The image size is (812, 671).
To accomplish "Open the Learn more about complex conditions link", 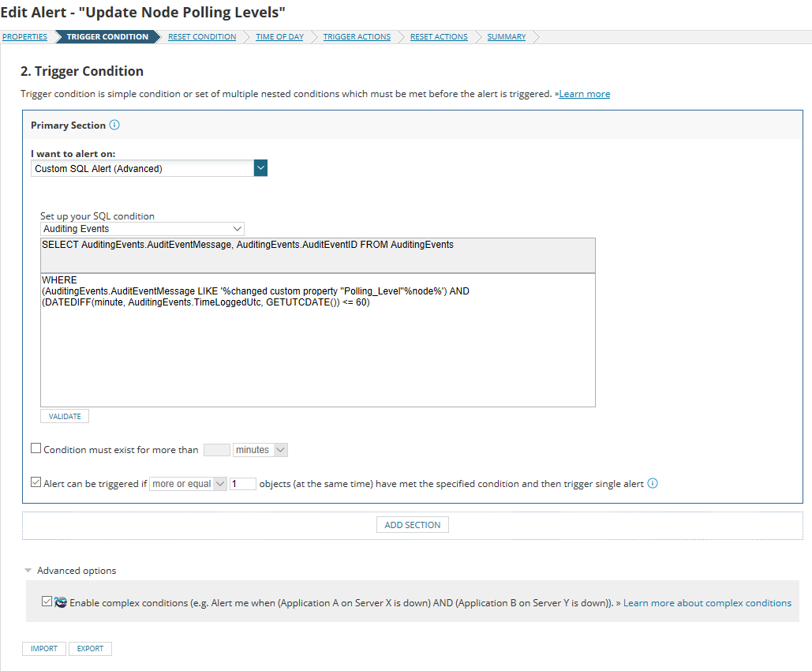I will click(707, 603).
